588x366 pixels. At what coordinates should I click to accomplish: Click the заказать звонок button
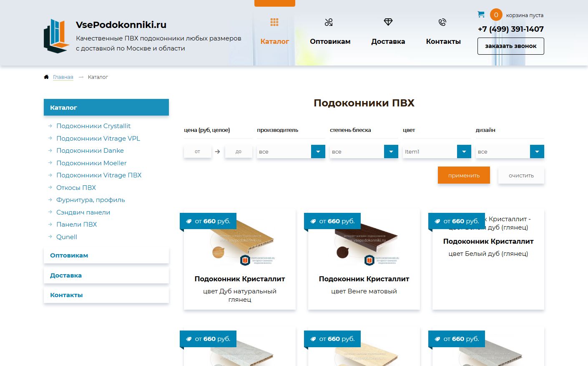[511, 46]
